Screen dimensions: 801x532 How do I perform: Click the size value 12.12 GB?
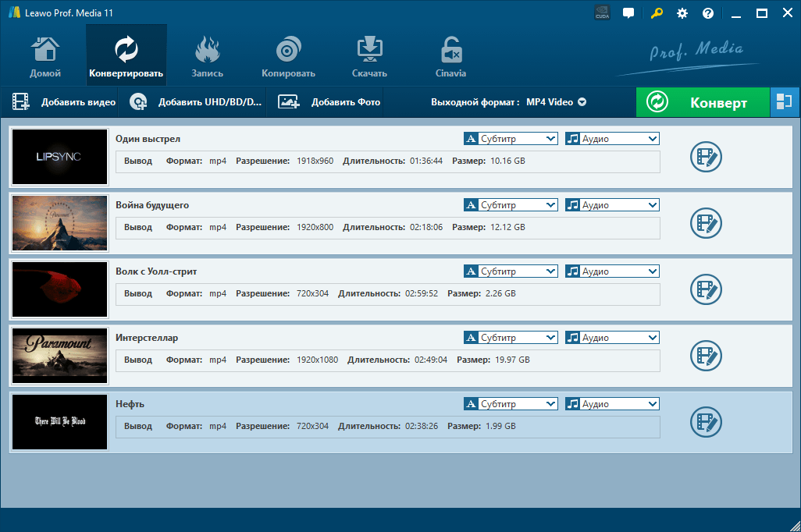click(507, 227)
